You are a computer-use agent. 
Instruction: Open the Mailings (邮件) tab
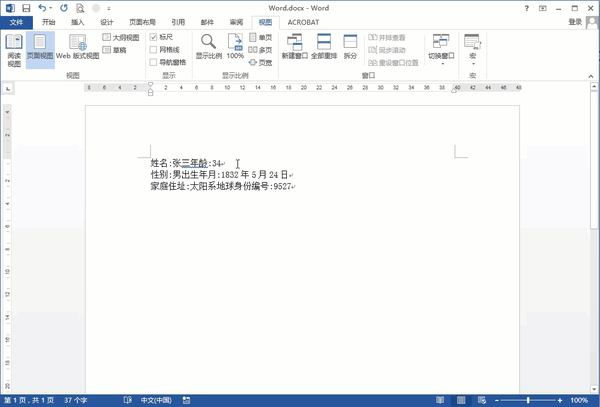(207, 23)
